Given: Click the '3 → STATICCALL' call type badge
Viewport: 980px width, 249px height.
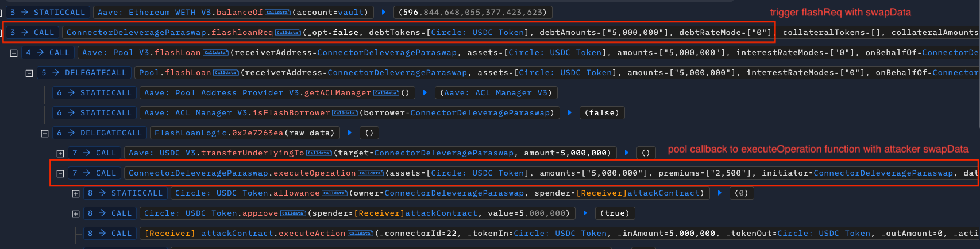Looking at the screenshot, I should pos(48,12).
